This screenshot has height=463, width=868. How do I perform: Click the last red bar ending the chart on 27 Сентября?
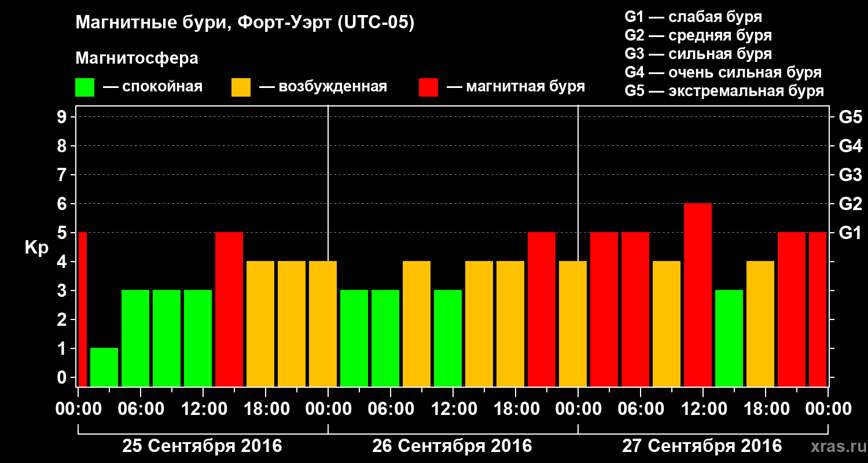pos(818,309)
